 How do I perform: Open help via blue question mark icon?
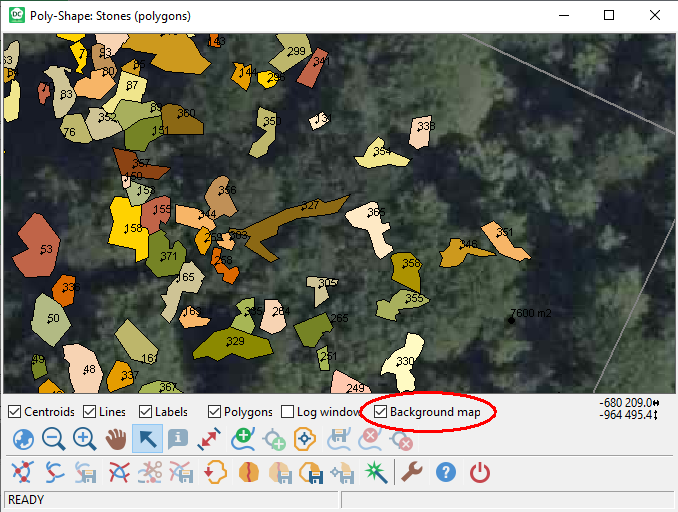pos(446,472)
